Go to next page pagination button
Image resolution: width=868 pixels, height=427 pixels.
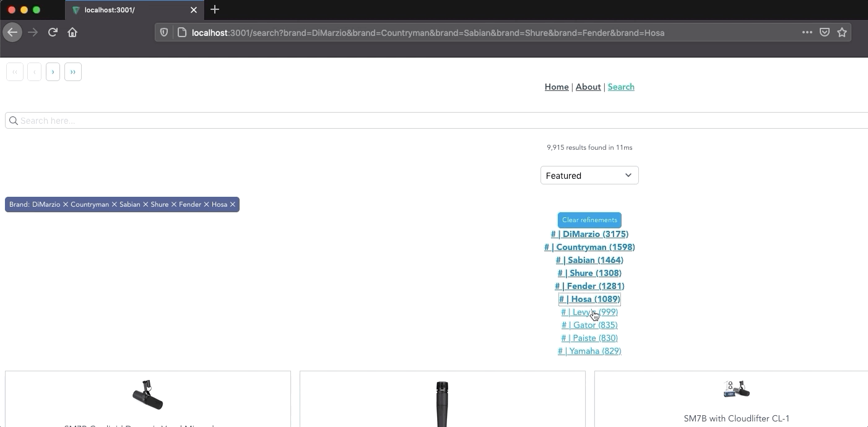pyautogui.click(x=53, y=72)
